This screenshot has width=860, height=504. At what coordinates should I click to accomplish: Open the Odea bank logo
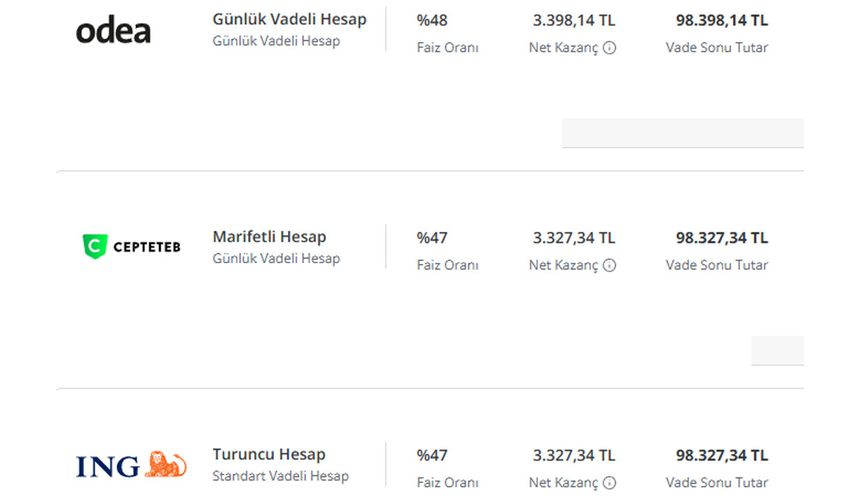click(113, 31)
